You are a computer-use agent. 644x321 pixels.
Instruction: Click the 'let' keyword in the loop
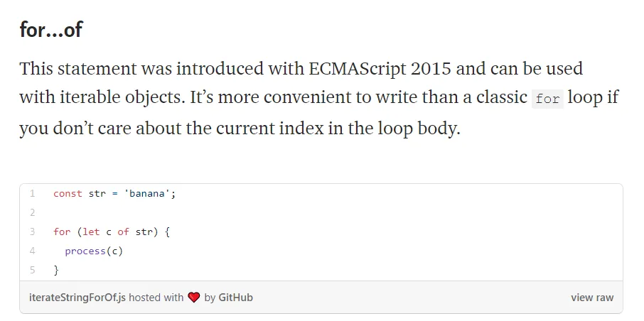[91, 232]
